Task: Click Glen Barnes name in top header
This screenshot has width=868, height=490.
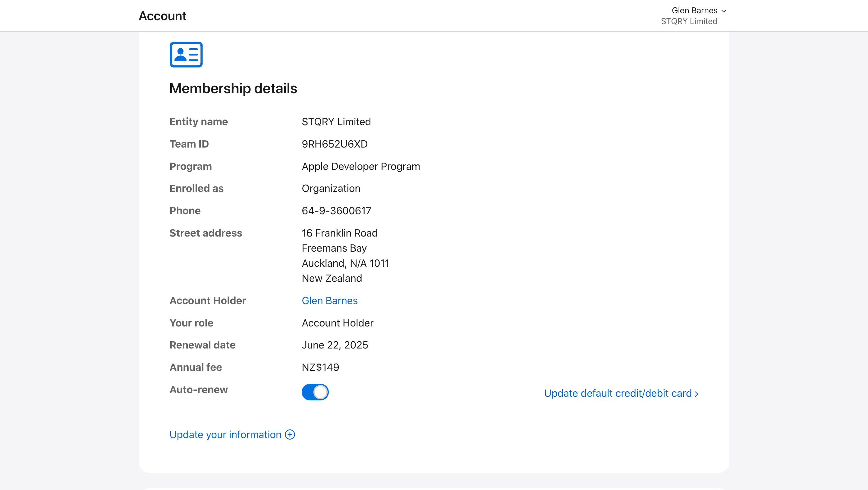Action: [694, 11]
